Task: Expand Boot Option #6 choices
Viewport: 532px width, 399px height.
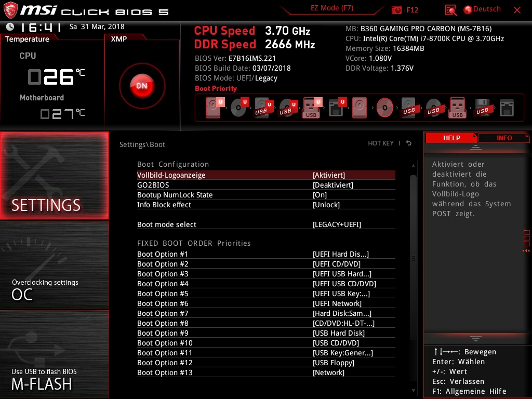Action: [x=266, y=303]
